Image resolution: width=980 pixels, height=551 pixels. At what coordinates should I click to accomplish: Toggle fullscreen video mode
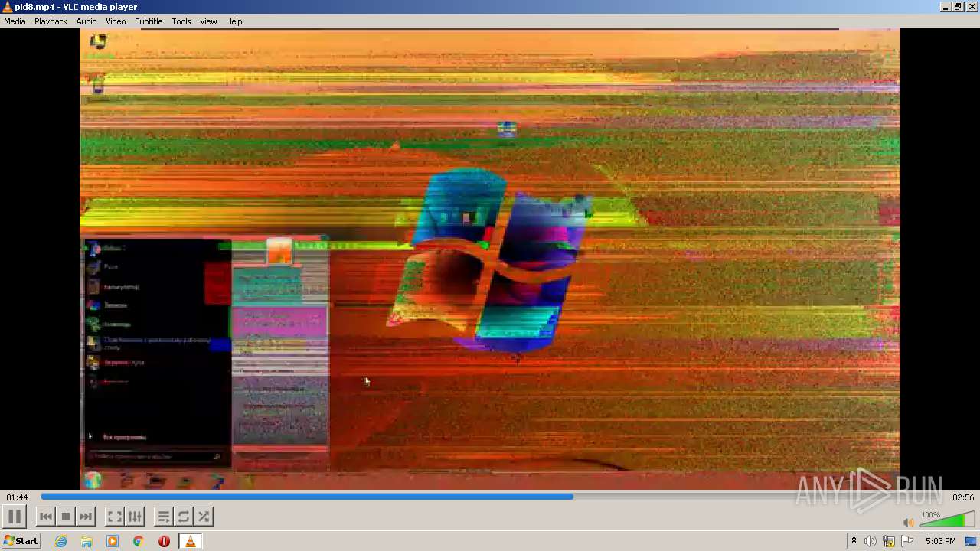click(114, 517)
